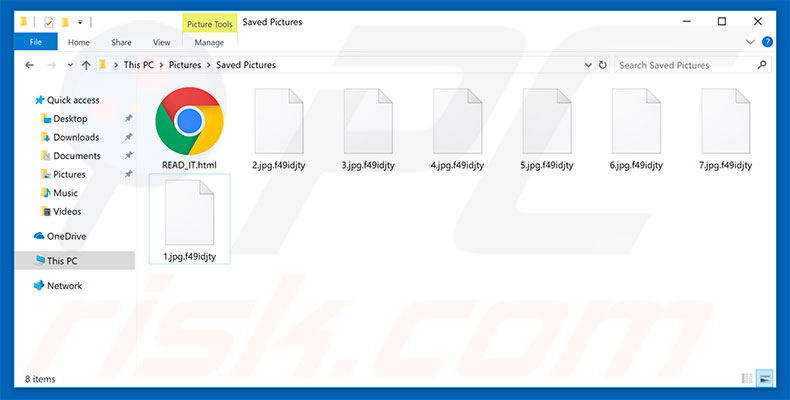Switch to the Share ribbon tab
The image size is (790, 400).
121,42
